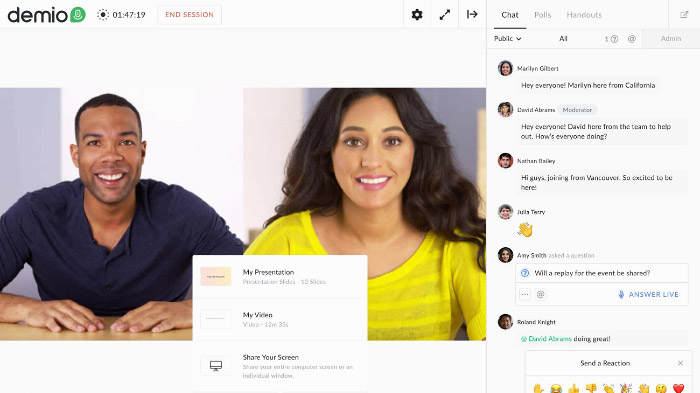This screenshot has width=700, height=393.
Task: Open the more options menu on Amy Smith's question
Action: [x=525, y=294]
